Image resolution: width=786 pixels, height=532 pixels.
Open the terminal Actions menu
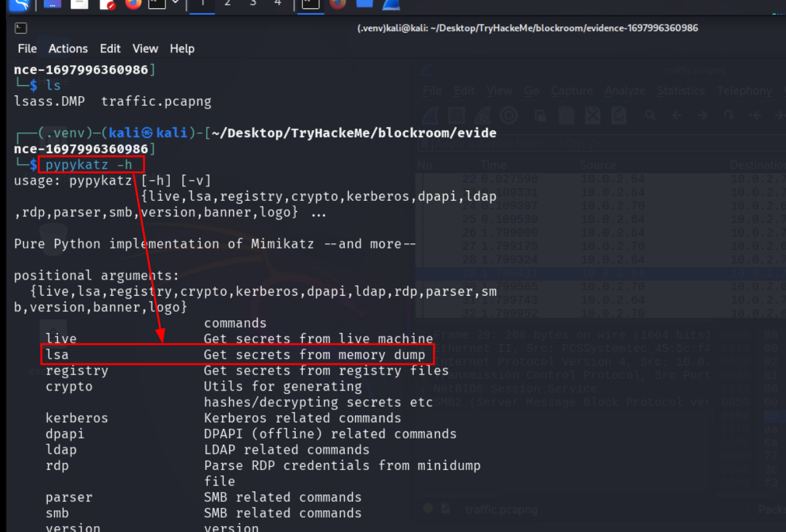(68, 48)
